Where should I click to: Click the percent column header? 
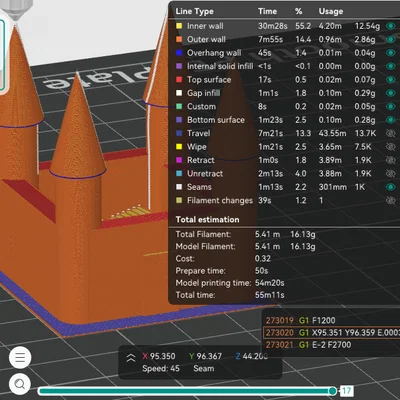point(298,11)
